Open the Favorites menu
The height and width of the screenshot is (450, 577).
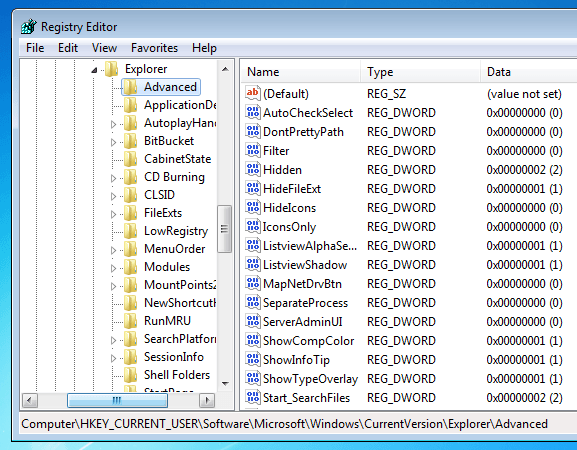(154, 48)
